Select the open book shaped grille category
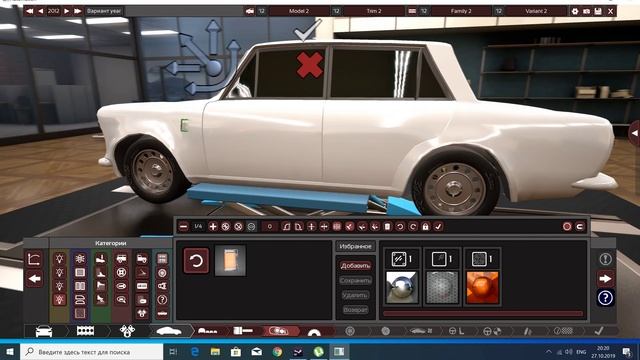 80,286
